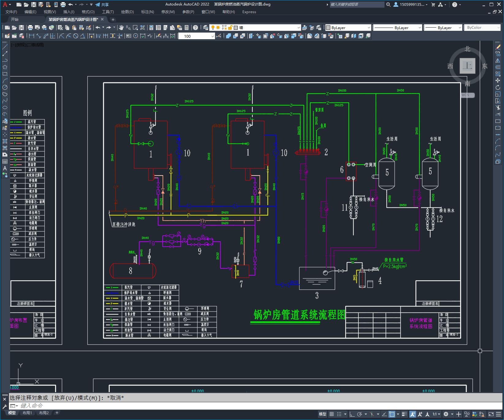The height and width of the screenshot is (420, 504).
Task: Open the workspace switching gear icon
Action: point(446,414)
